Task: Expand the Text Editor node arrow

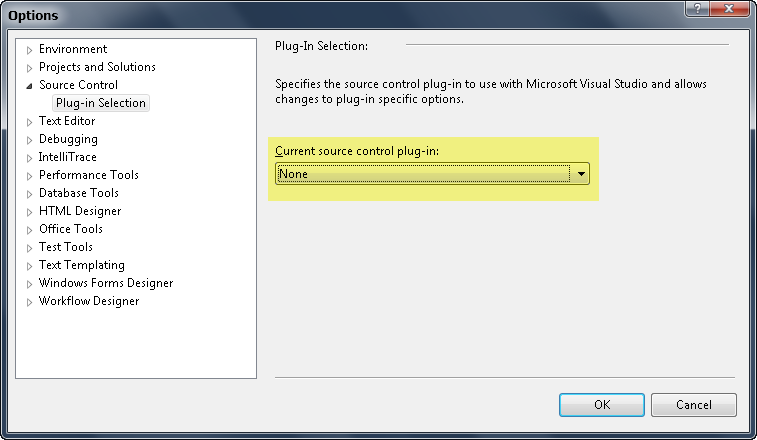Action: coord(30,121)
